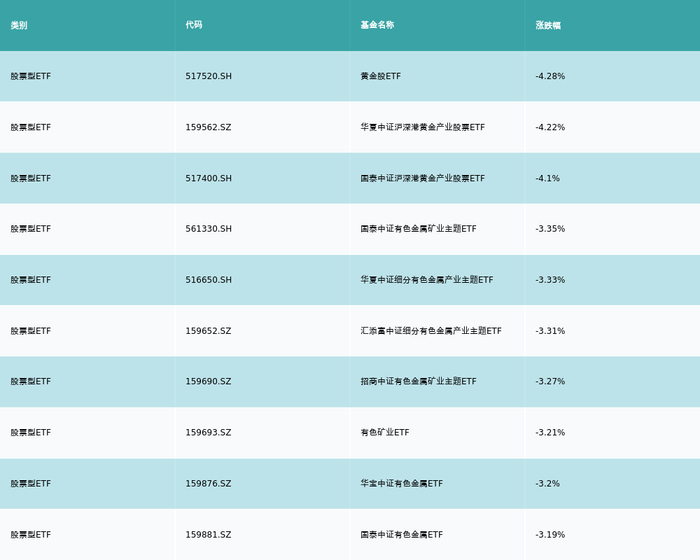700x560 pixels.
Task: Open the 黄金股ETF fund name
Action: click(380, 76)
